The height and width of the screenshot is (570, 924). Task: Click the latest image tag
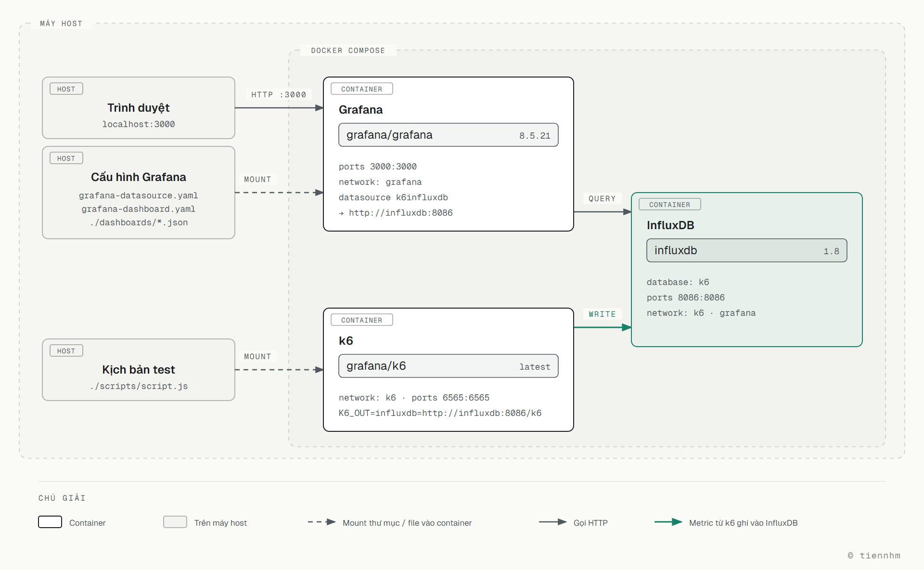(x=535, y=367)
